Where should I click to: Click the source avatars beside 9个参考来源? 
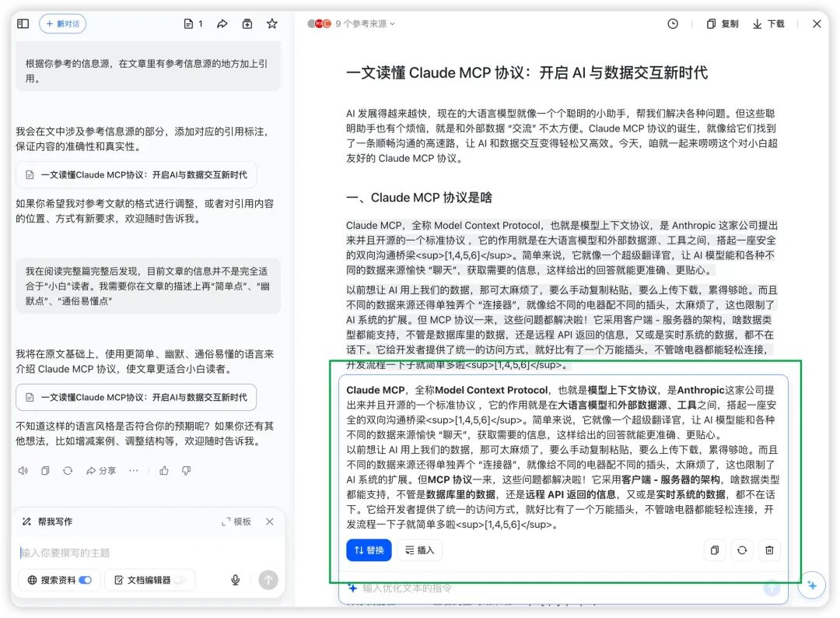[x=320, y=23]
